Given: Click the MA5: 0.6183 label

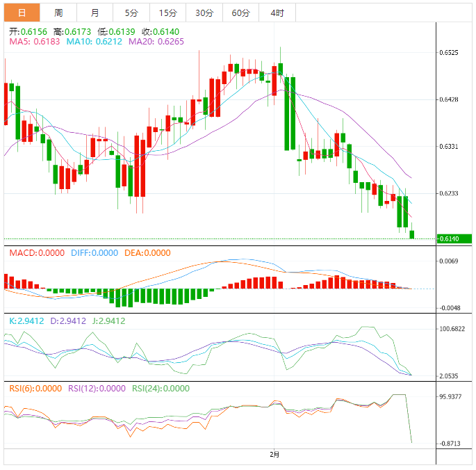Looking at the screenshot, I should tap(35, 41).
